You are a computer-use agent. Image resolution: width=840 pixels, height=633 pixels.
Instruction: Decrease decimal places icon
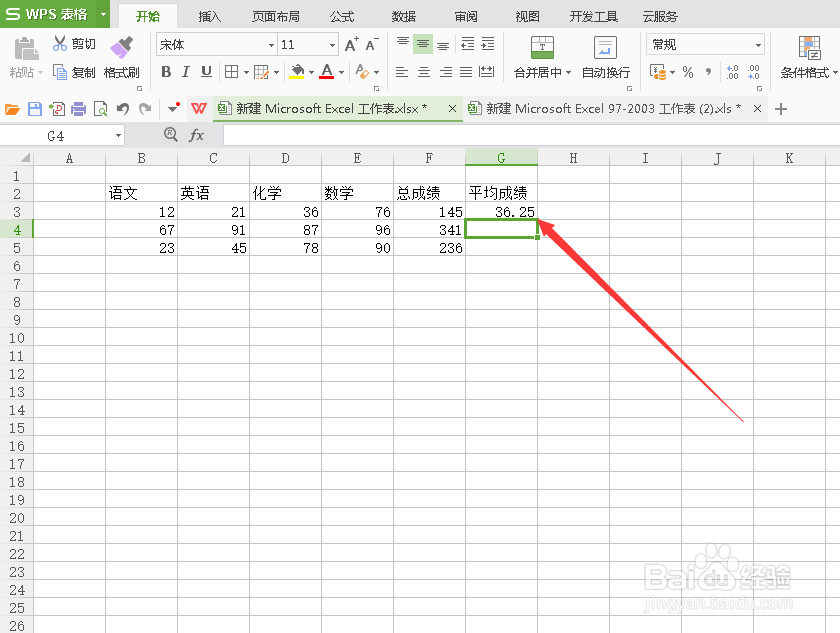[754, 72]
